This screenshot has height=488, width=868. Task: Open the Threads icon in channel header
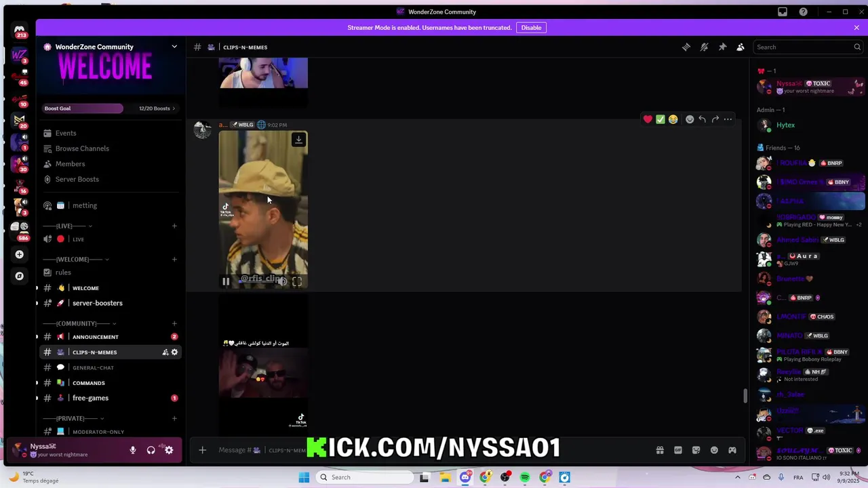pos(686,47)
